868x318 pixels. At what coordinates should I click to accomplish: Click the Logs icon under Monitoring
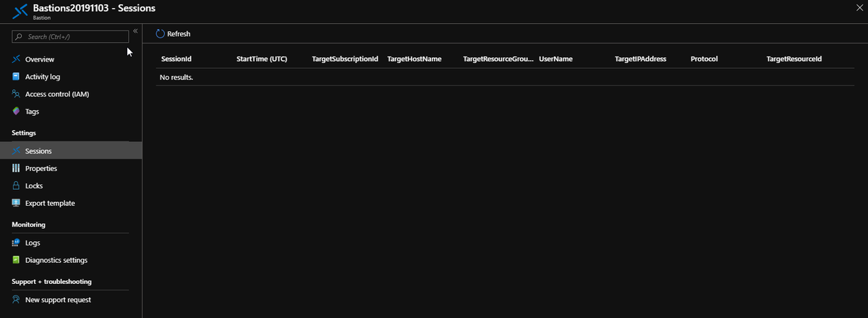[x=17, y=243]
